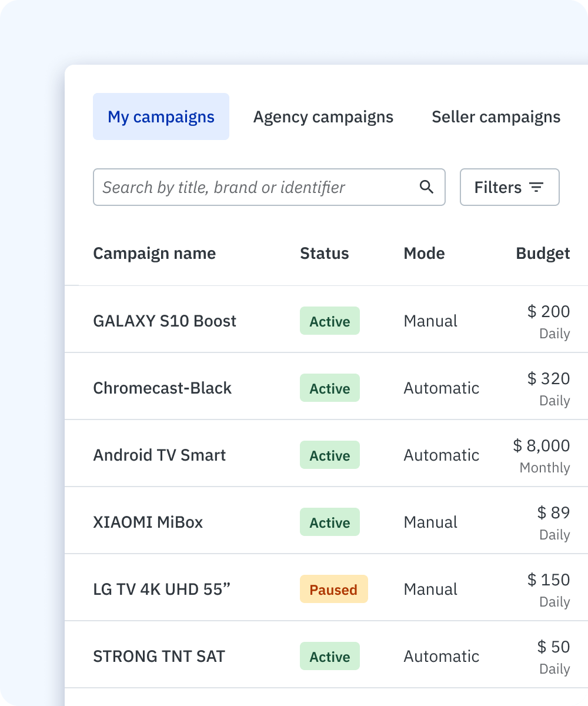Open the GALAXY S10 Boost campaign
The width and height of the screenshot is (588, 706).
165,321
